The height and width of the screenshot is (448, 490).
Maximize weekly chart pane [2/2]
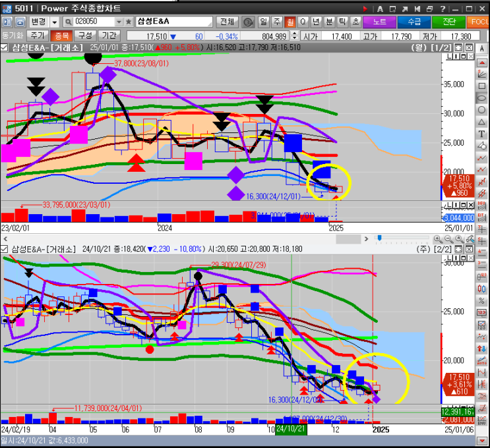[x=458, y=249]
